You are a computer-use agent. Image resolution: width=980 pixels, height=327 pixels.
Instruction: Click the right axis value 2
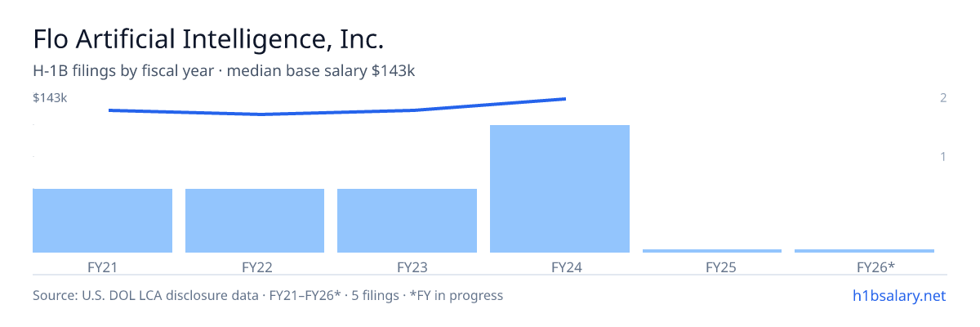click(942, 98)
